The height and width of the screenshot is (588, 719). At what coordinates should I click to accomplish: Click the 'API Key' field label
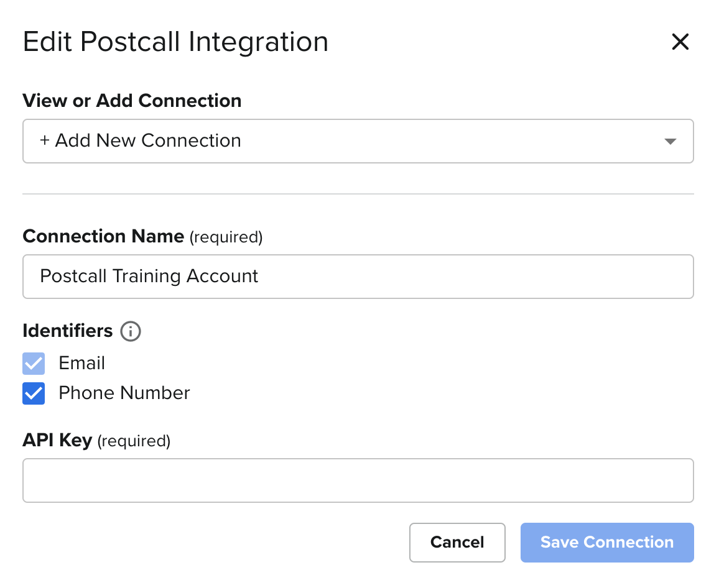pos(57,441)
